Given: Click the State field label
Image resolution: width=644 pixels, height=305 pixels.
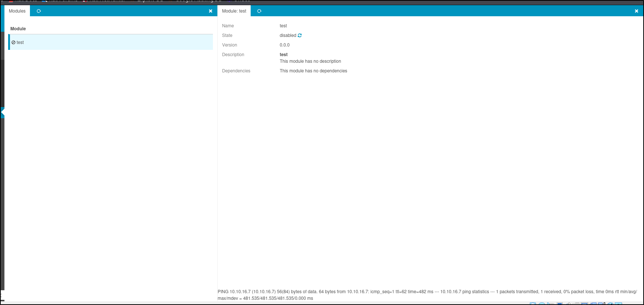Looking at the screenshot, I should 227,35.
